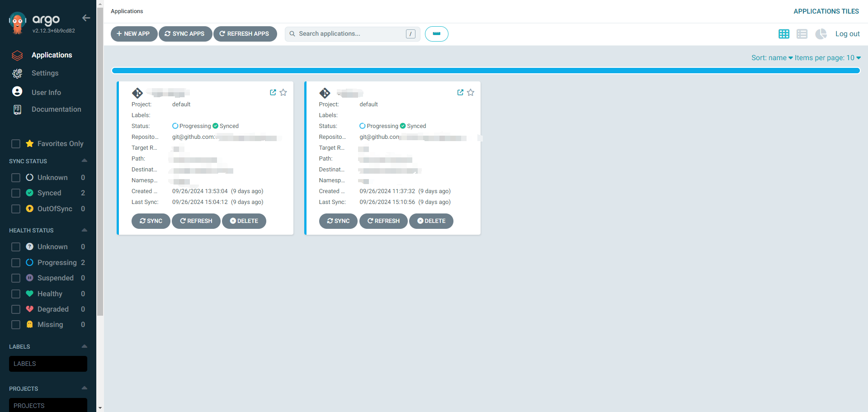Open the applications summary pie chart view
868x412 pixels.
coord(821,34)
